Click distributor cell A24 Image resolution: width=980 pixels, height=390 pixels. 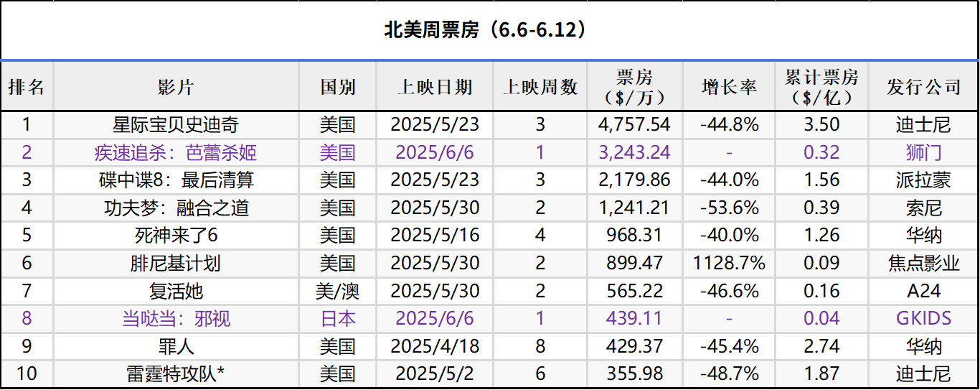point(924,291)
